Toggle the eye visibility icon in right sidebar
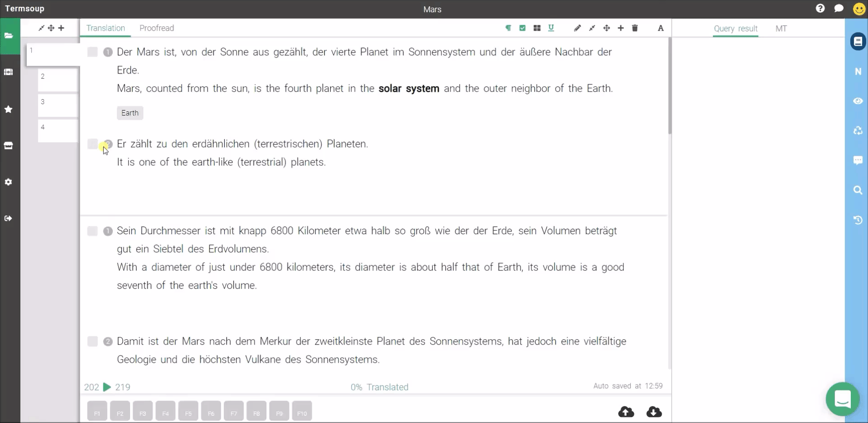 click(858, 101)
